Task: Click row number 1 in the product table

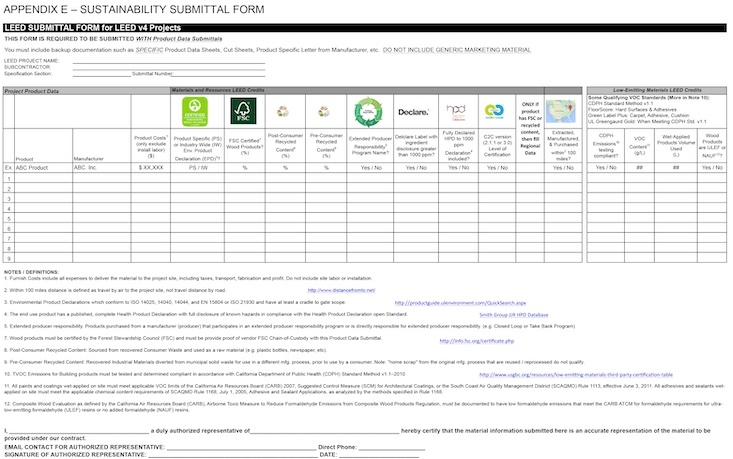Action: (8, 179)
